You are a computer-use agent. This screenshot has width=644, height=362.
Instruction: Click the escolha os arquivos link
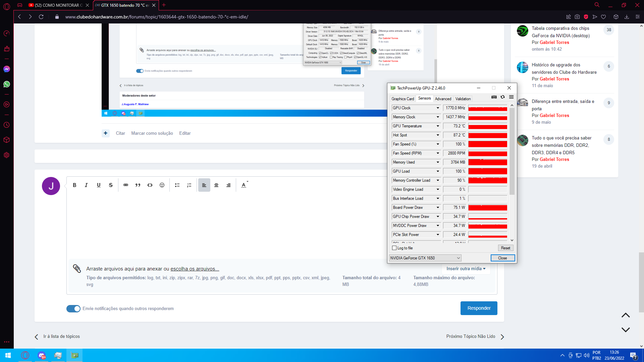click(x=195, y=269)
